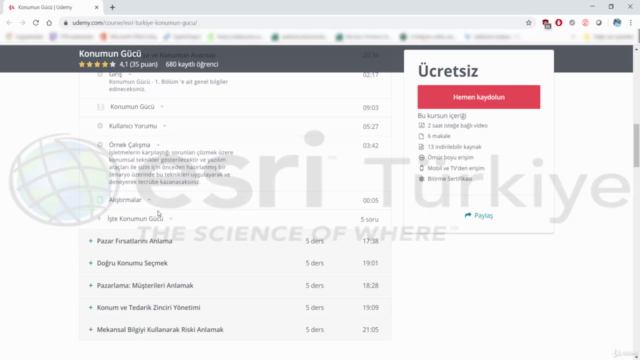Click the 17:38 duration for Pazar Fırsatlarını Anlama
This screenshot has height=360, width=640.
370,241
